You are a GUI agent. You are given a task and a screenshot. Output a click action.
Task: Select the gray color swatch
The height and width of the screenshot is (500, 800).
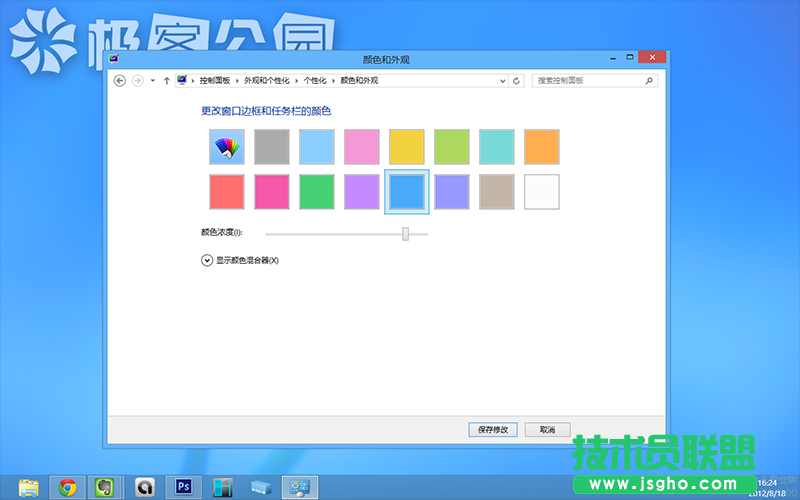click(x=271, y=147)
